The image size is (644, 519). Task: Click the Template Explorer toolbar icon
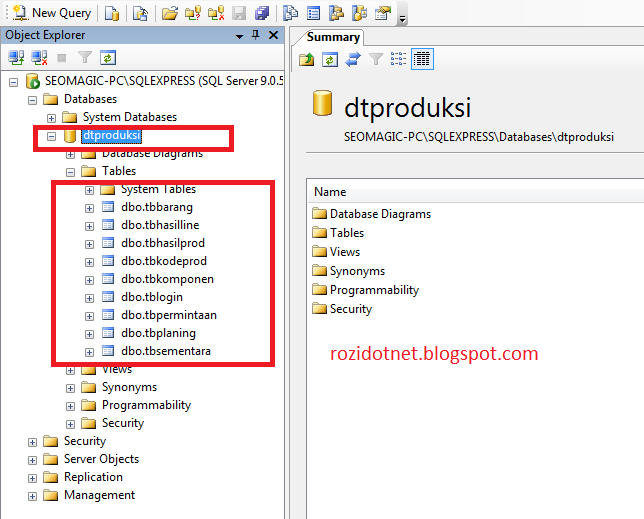[x=359, y=13]
